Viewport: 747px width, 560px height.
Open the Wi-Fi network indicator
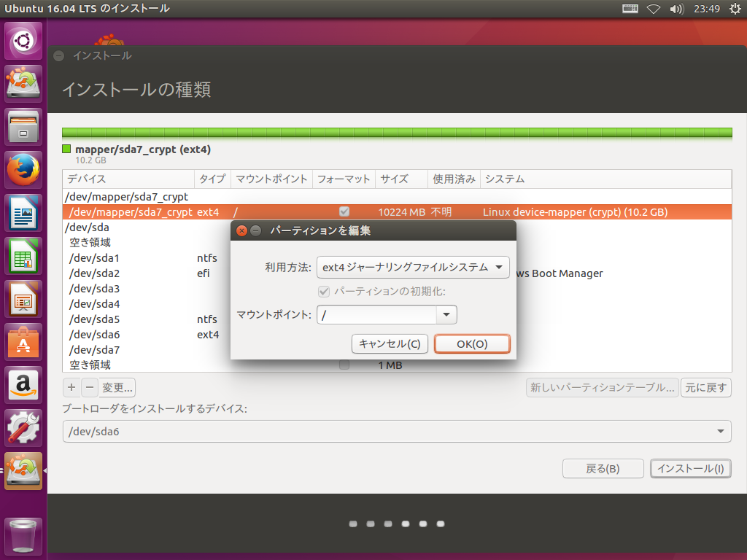(653, 9)
